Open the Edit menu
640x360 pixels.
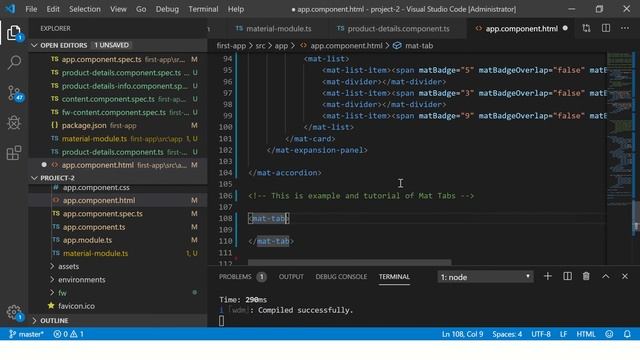point(53,9)
